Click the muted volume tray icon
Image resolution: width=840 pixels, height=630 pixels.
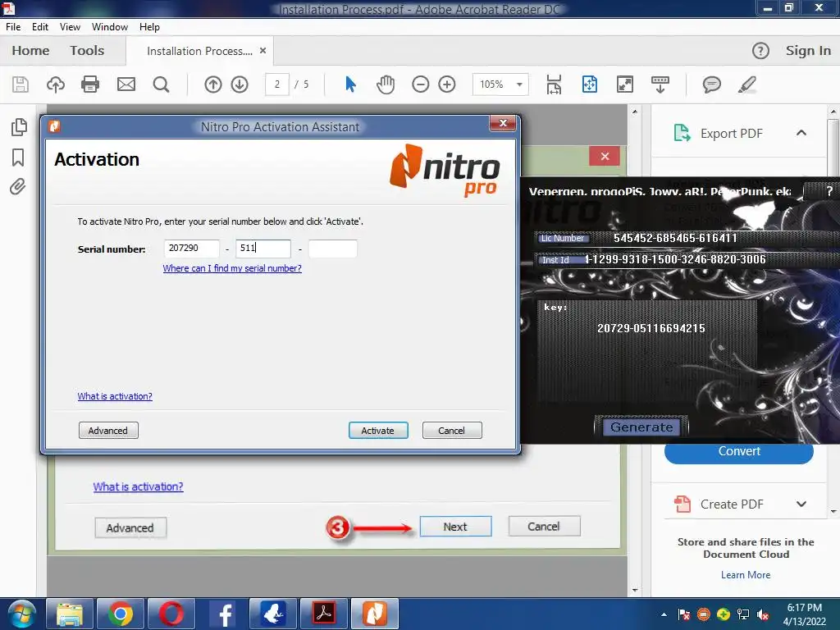[762, 614]
